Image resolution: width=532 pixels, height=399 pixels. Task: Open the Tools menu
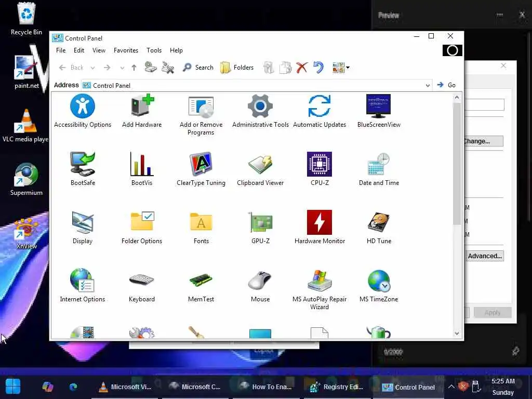154,50
